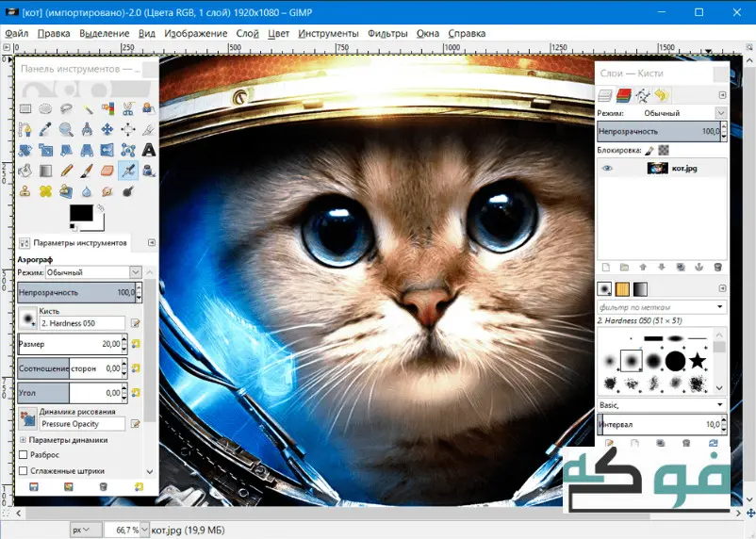The image size is (756, 539).
Task: Open the airbrush Режим dropdown
Action: click(x=94, y=272)
